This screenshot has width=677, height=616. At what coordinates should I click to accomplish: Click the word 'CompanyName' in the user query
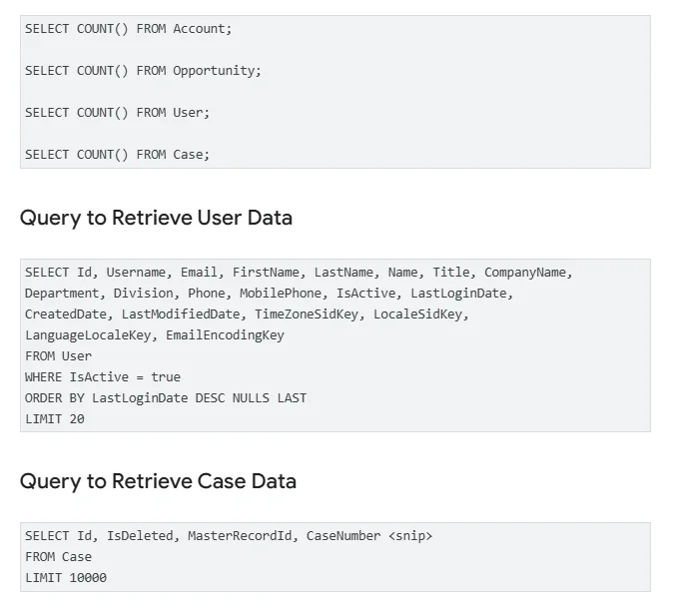click(524, 273)
